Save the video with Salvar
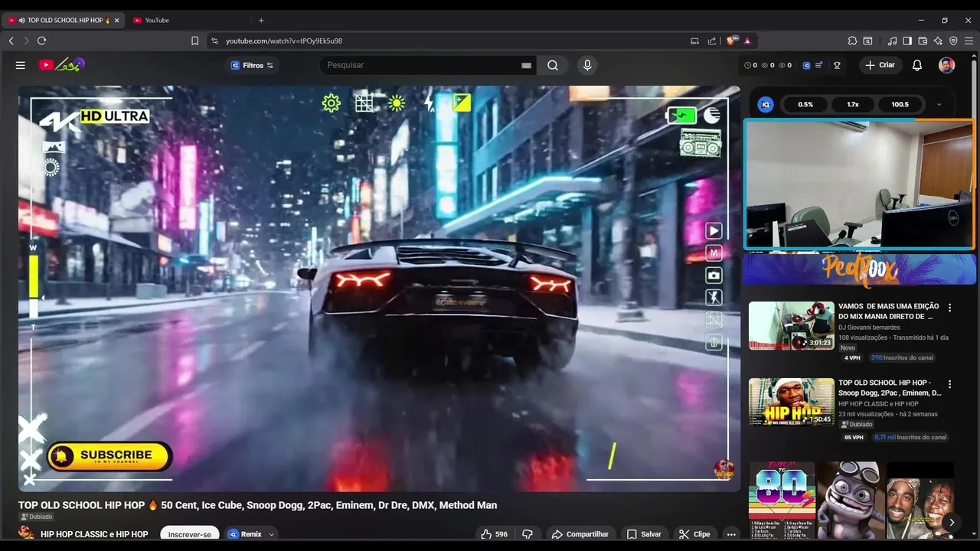 644,534
